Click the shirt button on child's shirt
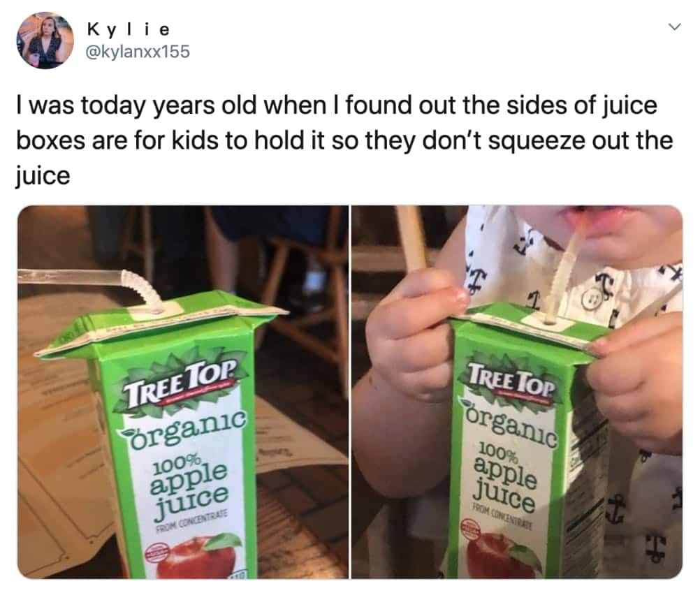Viewport: 700px width, 593px height. pyautogui.click(x=592, y=300)
